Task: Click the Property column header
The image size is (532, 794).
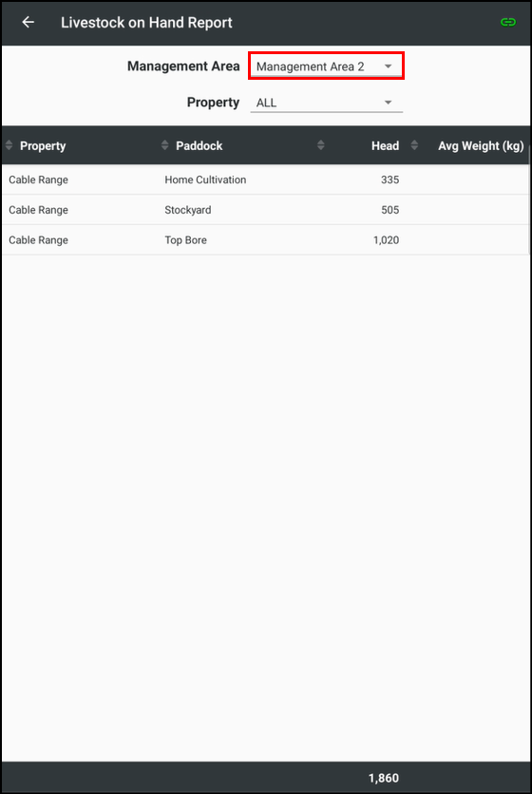Action: (43, 146)
